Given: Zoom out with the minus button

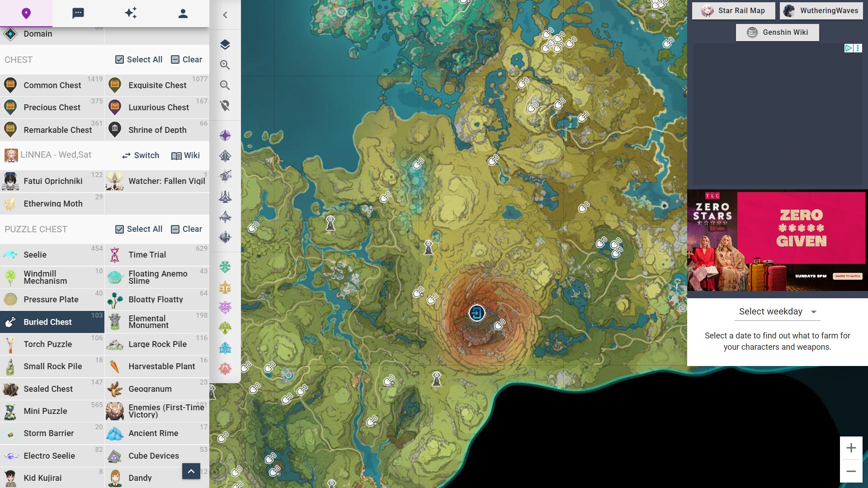Looking at the screenshot, I should click(x=851, y=471).
